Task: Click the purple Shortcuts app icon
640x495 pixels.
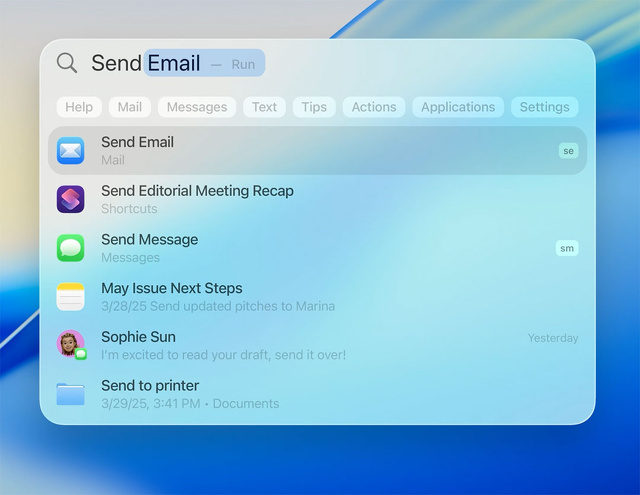Action: 71,199
